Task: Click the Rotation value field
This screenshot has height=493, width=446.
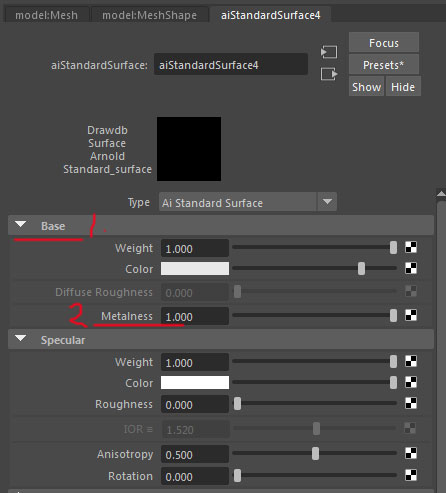Action: (195, 476)
